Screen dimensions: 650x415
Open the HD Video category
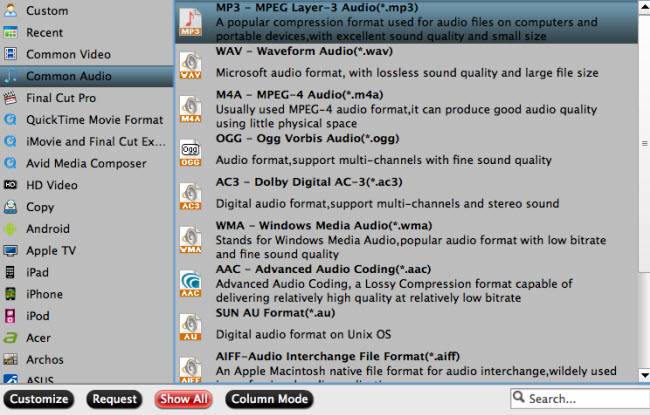coord(54,185)
